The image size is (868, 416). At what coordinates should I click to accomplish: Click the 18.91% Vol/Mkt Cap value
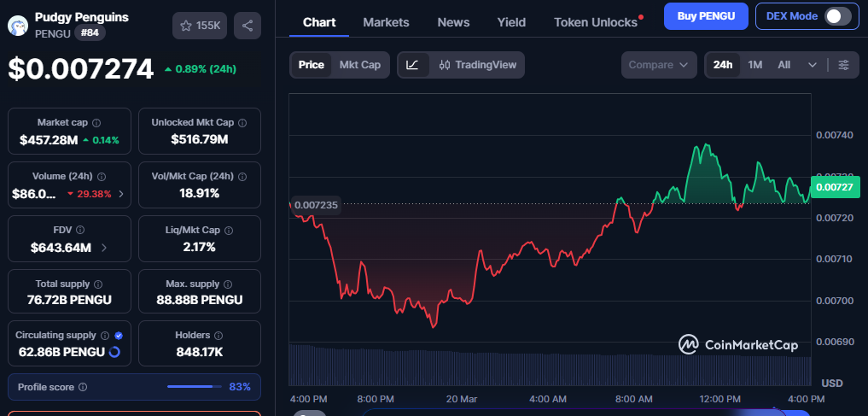point(199,193)
